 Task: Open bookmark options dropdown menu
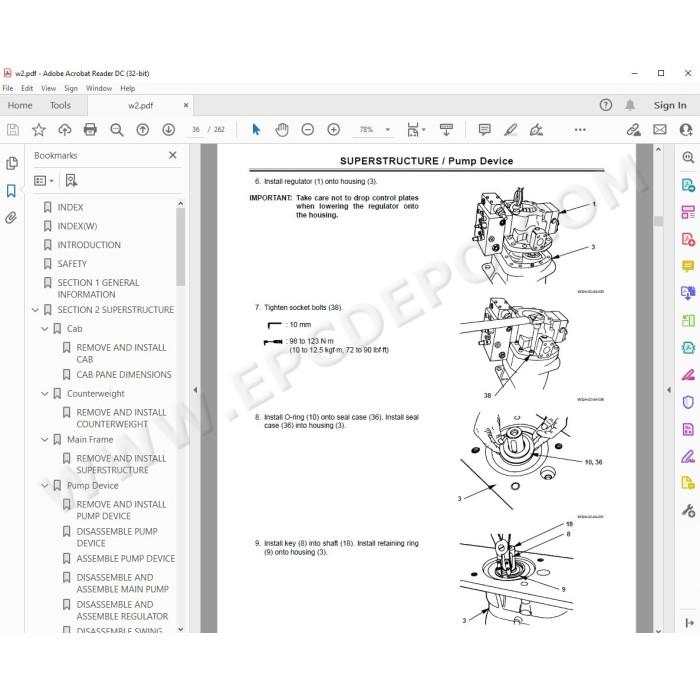[44, 180]
